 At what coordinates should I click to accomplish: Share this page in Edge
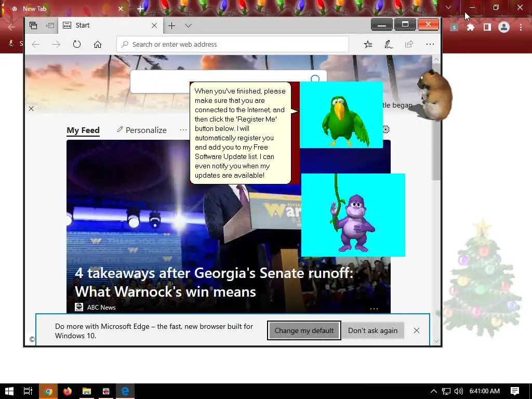tap(409, 45)
